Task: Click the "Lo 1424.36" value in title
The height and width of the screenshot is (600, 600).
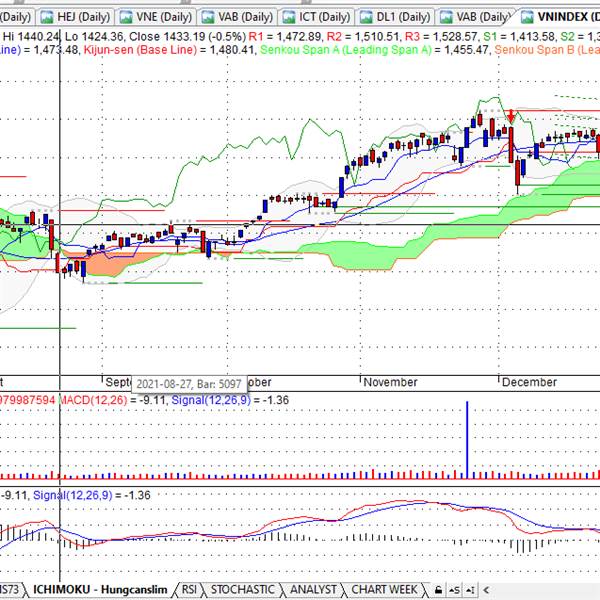Action: point(95,37)
